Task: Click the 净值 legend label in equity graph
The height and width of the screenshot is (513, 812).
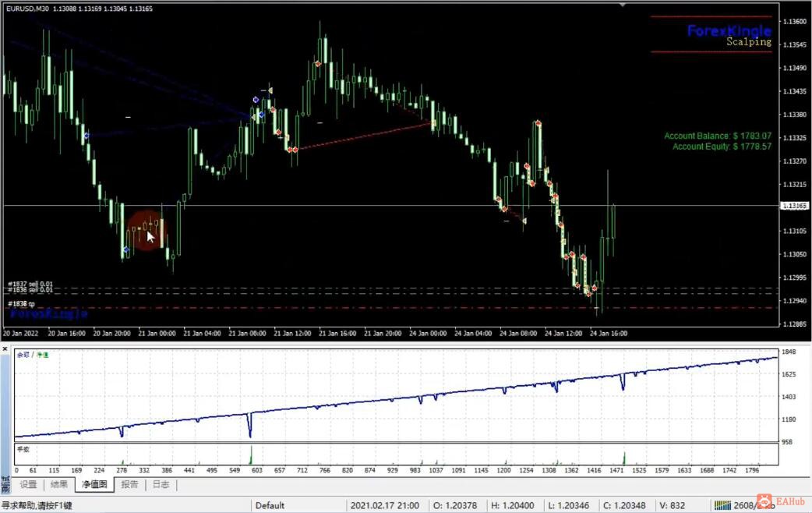Action: tap(42, 355)
